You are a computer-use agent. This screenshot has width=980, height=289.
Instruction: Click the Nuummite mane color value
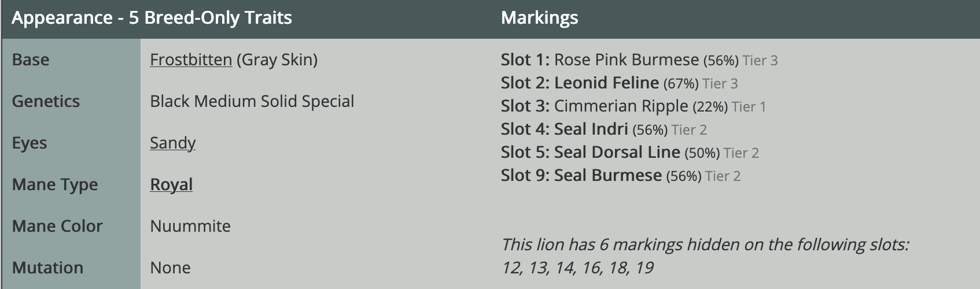coord(190,226)
